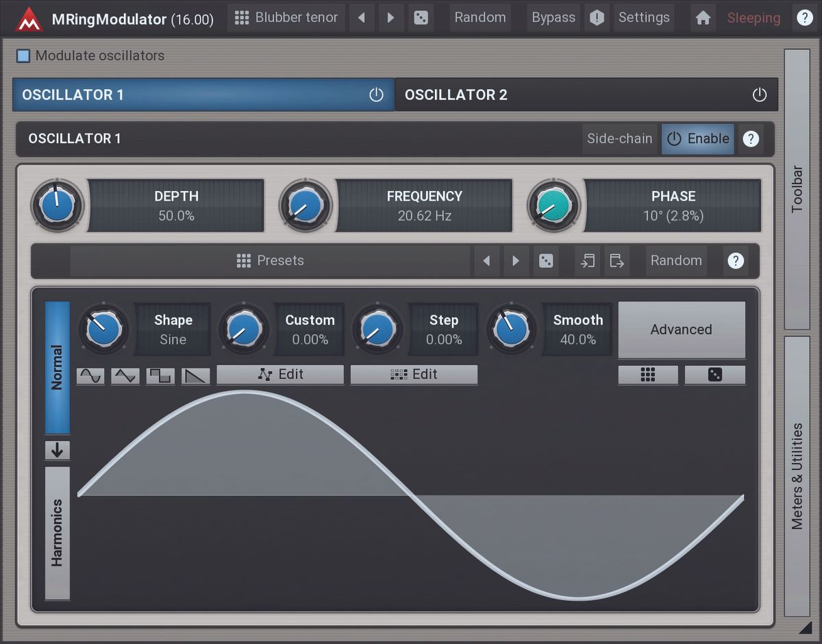Image resolution: width=822 pixels, height=644 pixels.
Task: Toggle the Modulate oscillators checkbox
Action: coord(25,55)
